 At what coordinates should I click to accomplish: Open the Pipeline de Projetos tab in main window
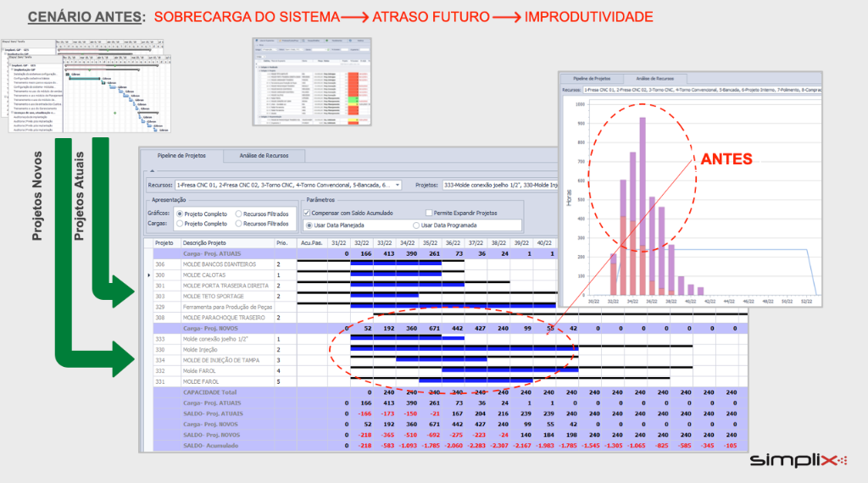[x=181, y=156]
